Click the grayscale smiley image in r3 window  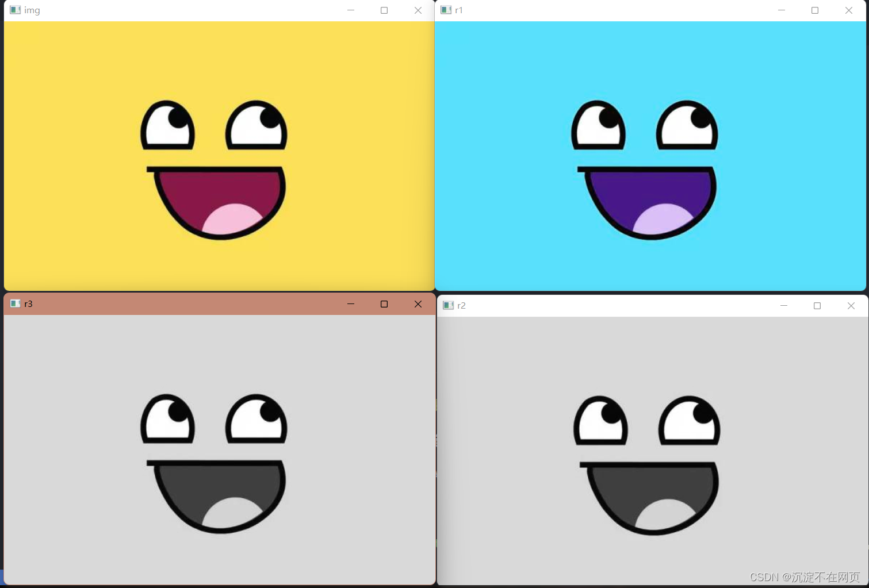[x=219, y=449]
